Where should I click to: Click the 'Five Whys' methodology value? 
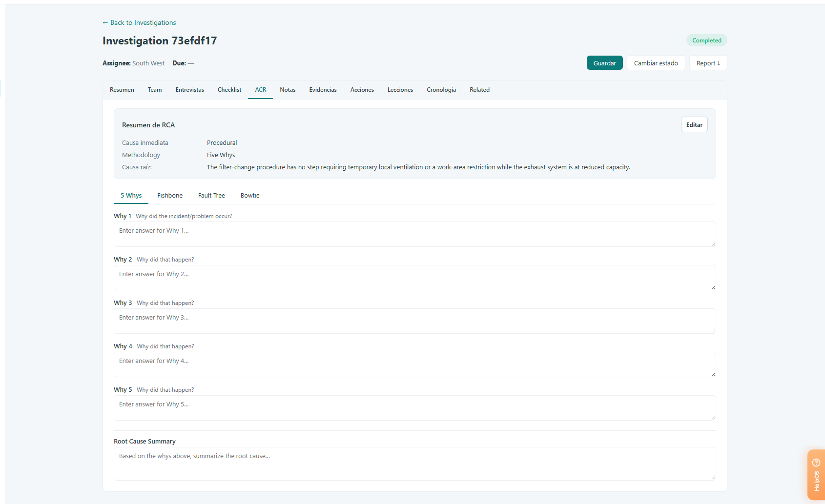(x=221, y=155)
